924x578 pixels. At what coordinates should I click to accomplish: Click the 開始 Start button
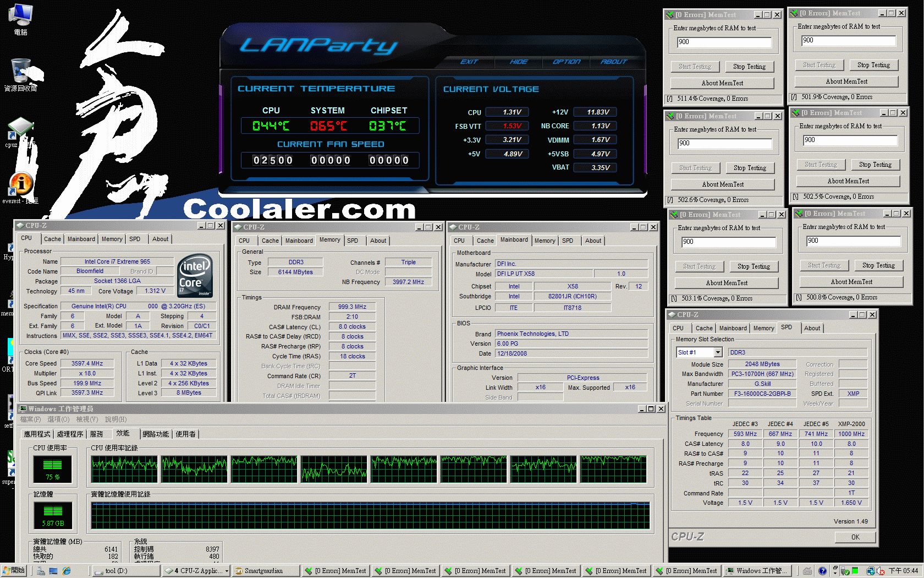click(14, 571)
